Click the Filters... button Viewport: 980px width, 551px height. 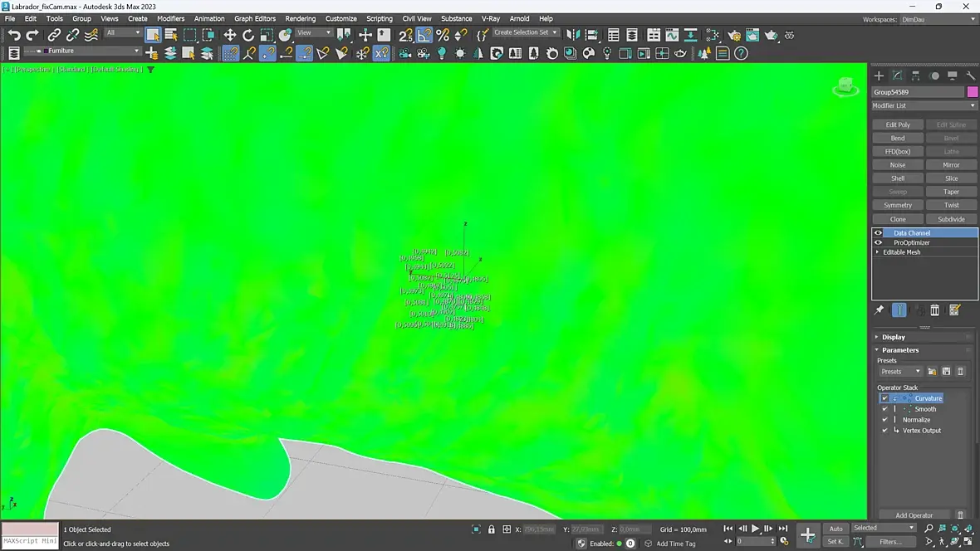890,542
